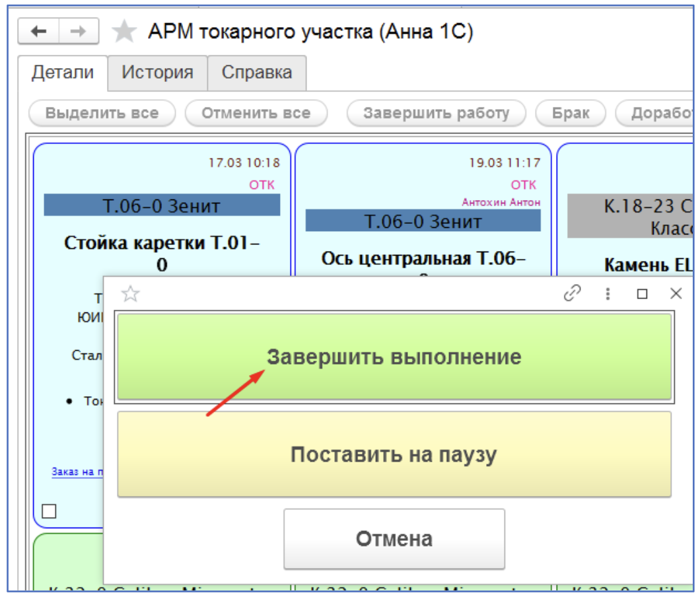Click the forward navigation arrow
700x597 pixels.
tap(79, 31)
